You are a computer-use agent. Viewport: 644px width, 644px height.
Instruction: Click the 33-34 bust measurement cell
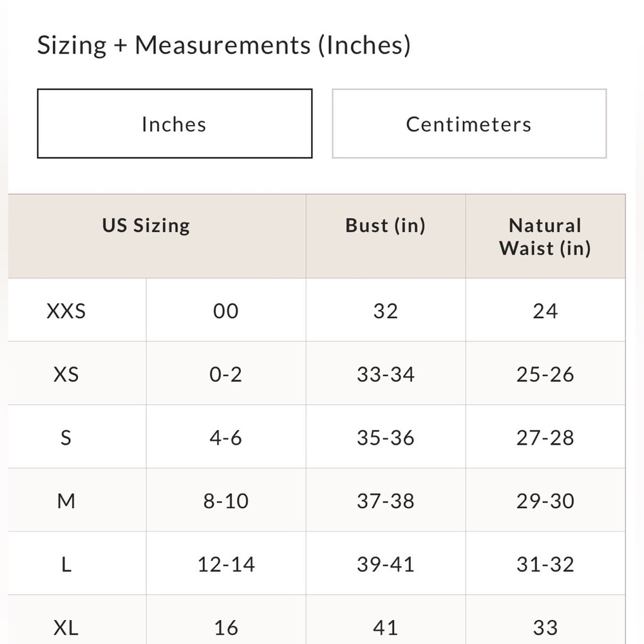tap(386, 374)
